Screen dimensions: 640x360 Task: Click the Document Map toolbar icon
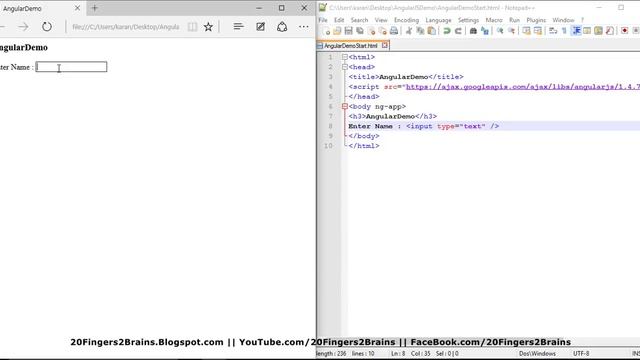click(598, 31)
